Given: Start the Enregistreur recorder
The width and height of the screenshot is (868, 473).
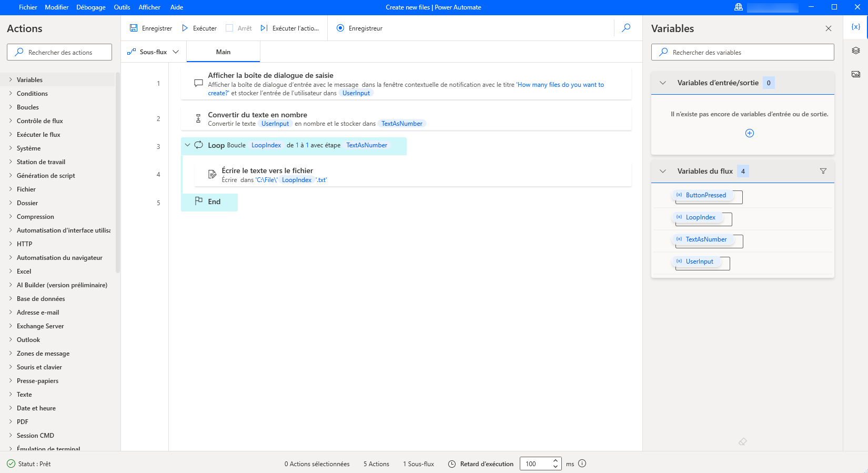Looking at the screenshot, I should tap(359, 28).
